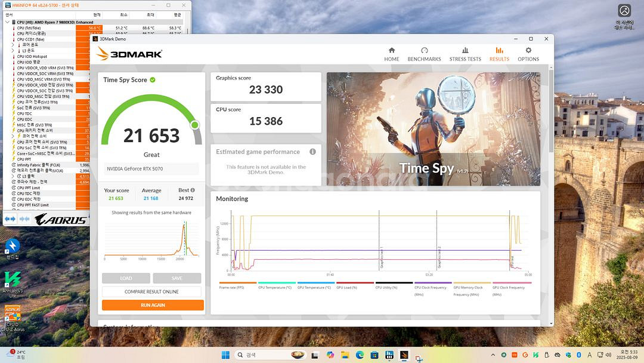Open the STRESS TESTS page
This screenshot has height=363, width=644.
point(465,54)
